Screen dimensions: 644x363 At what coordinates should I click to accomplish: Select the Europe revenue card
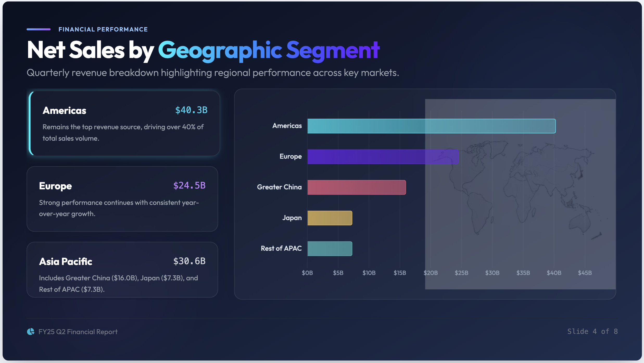click(122, 199)
